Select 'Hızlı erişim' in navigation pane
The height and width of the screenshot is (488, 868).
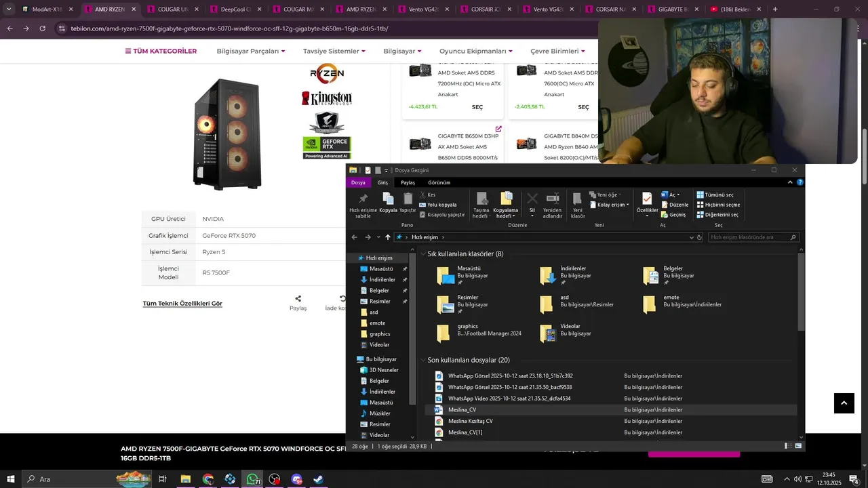click(x=378, y=258)
